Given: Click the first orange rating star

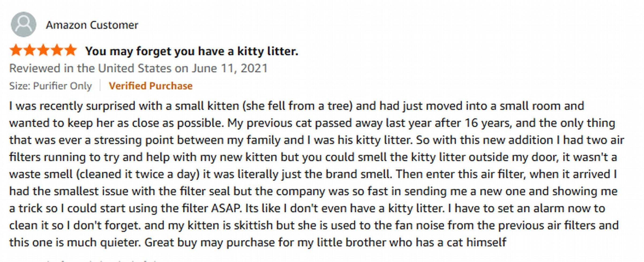Looking at the screenshot, I should pos(16,50).
